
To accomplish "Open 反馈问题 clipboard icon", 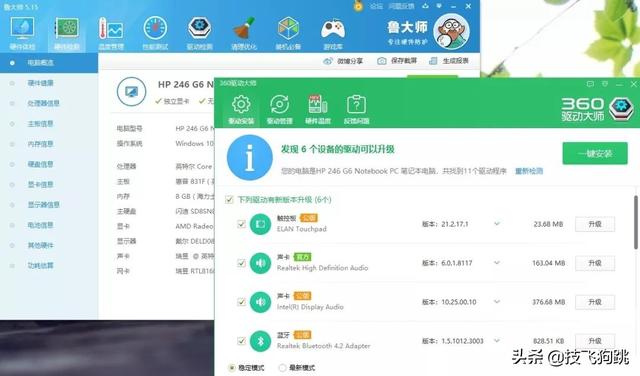I will 356,105.
